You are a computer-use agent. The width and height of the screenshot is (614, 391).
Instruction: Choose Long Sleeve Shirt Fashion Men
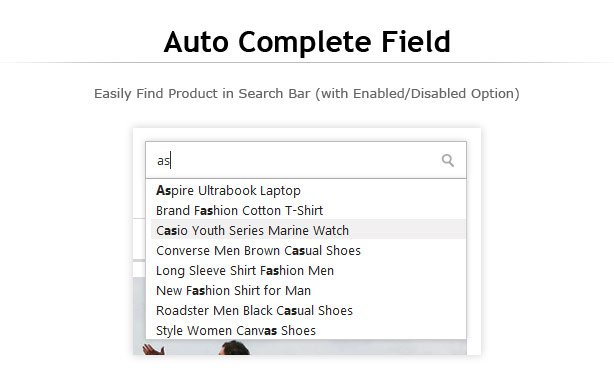pyautogui.click(x=308, y=270)
